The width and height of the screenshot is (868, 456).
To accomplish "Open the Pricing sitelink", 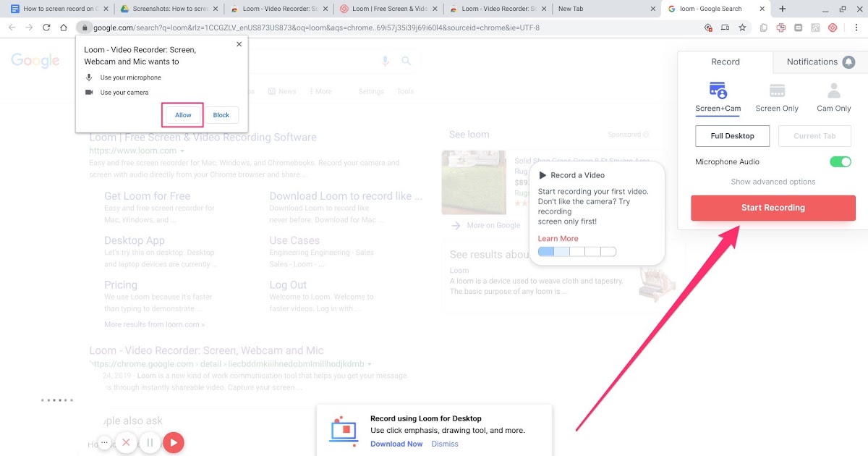I will click(x=121, y=285).
